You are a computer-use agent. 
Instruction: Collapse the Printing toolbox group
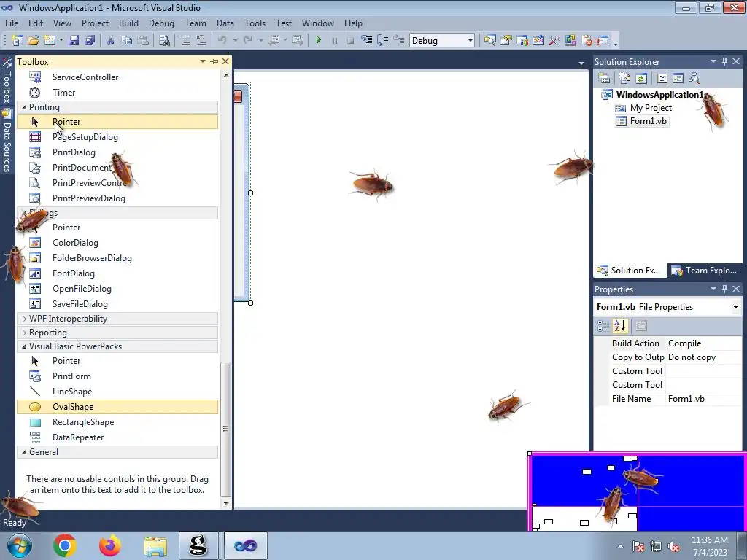tap(24, 107)
